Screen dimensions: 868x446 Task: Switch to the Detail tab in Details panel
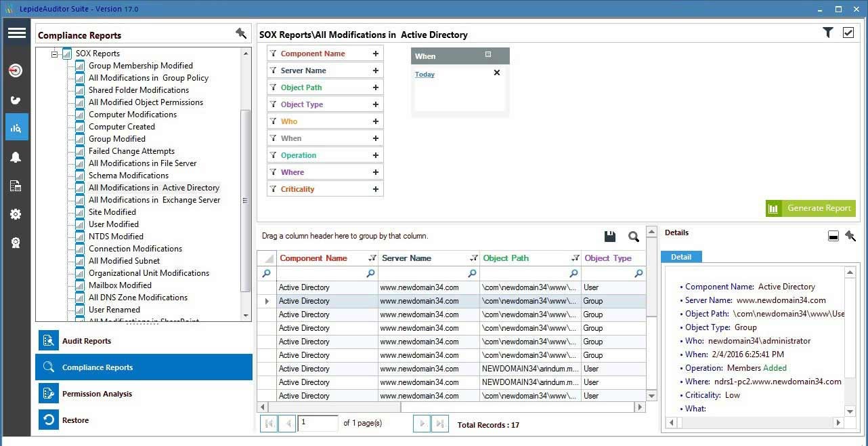pyautogui.click(x=681, y=256)
